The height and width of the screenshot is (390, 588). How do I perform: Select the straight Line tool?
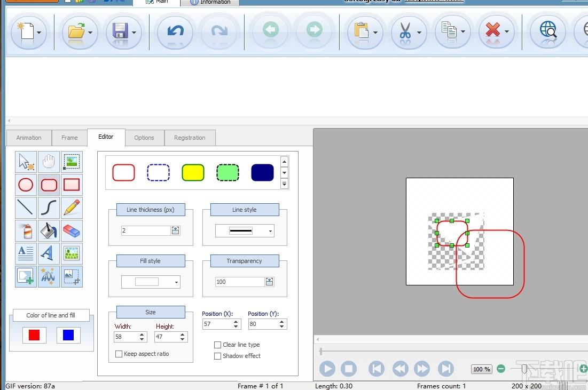26,208
